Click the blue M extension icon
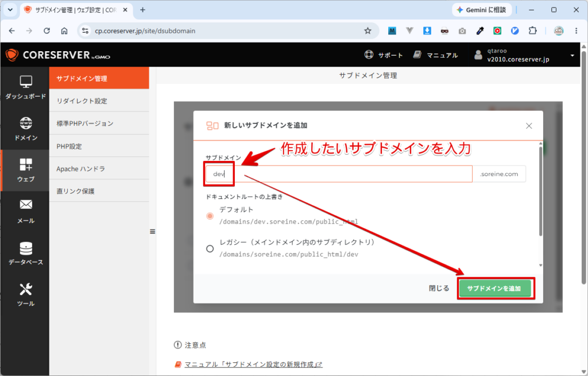This screenshot has width=588, height=376. (x=392, y=31)
